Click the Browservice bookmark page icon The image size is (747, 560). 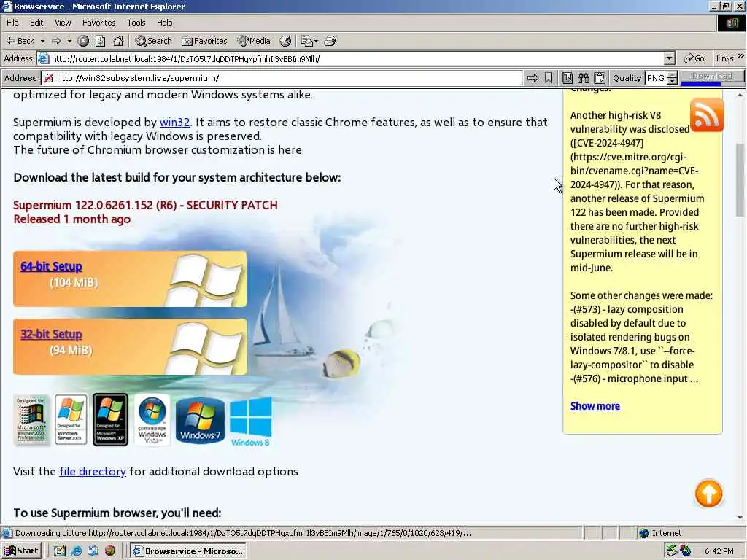click(x=549, y=78)
